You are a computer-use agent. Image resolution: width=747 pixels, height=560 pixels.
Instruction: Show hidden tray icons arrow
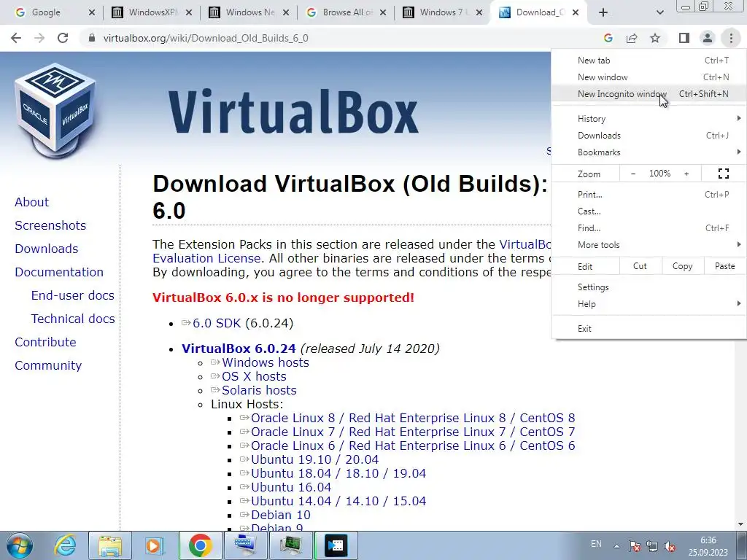pyautogui.click(x=616, y=545)
